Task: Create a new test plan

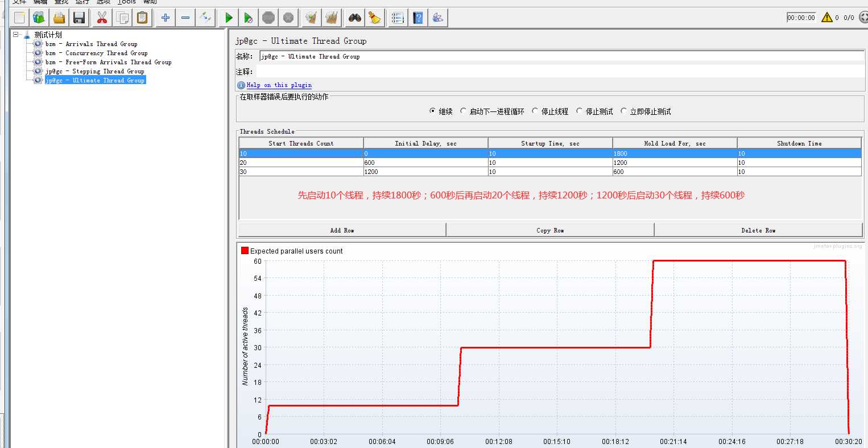Action: point(19,18)
